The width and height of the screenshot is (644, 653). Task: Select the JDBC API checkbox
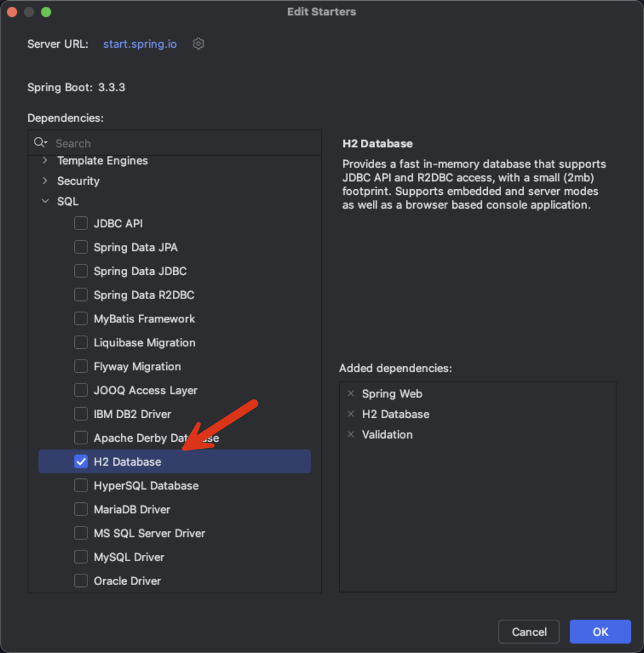[x=81, y=224]
